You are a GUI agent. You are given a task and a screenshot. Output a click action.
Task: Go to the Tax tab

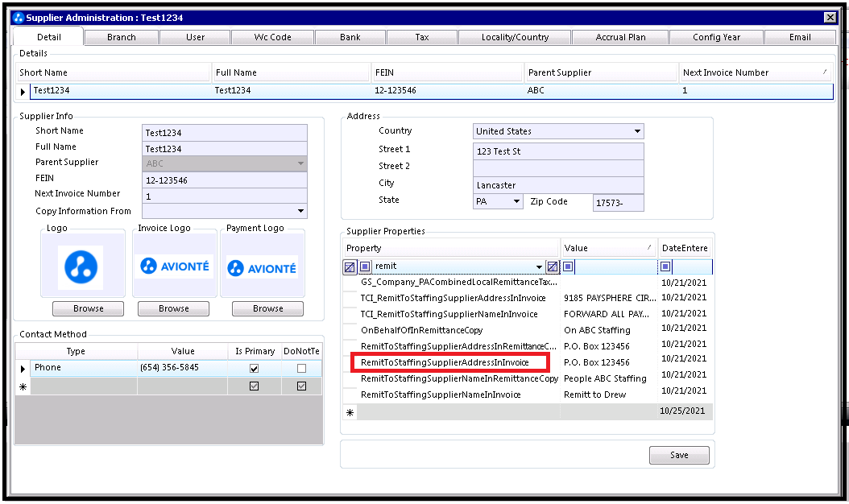tap(422, 37)
